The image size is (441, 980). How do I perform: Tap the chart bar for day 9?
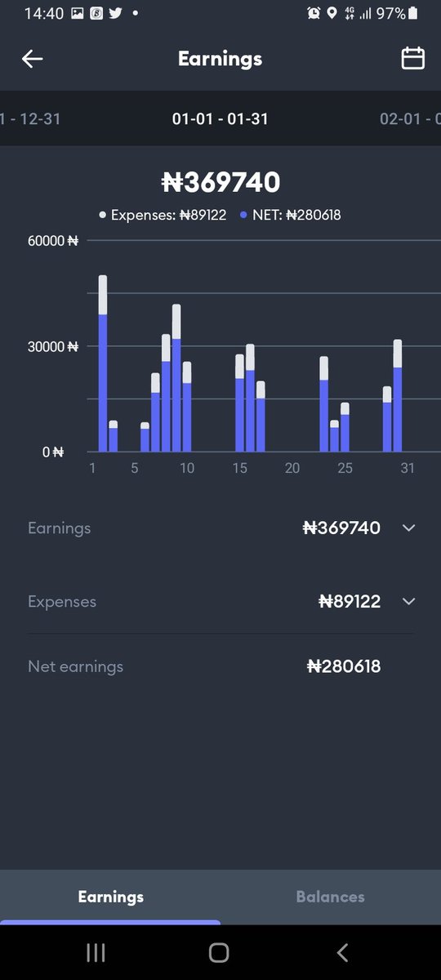[176, 378]
